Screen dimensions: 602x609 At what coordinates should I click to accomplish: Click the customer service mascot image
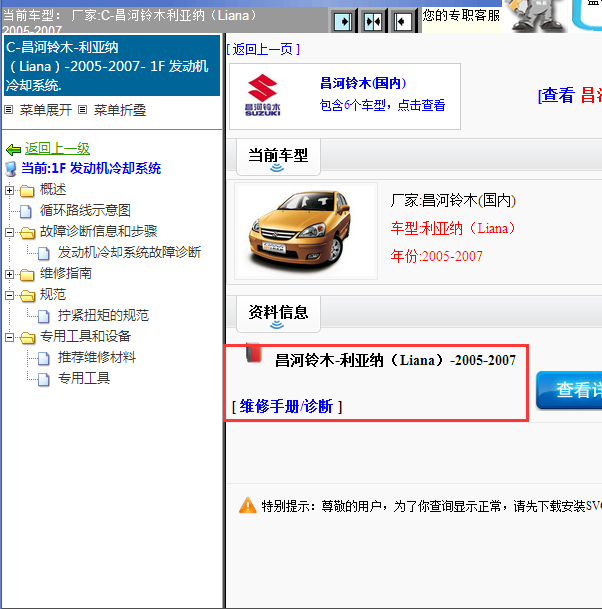(x=536, y=16)
